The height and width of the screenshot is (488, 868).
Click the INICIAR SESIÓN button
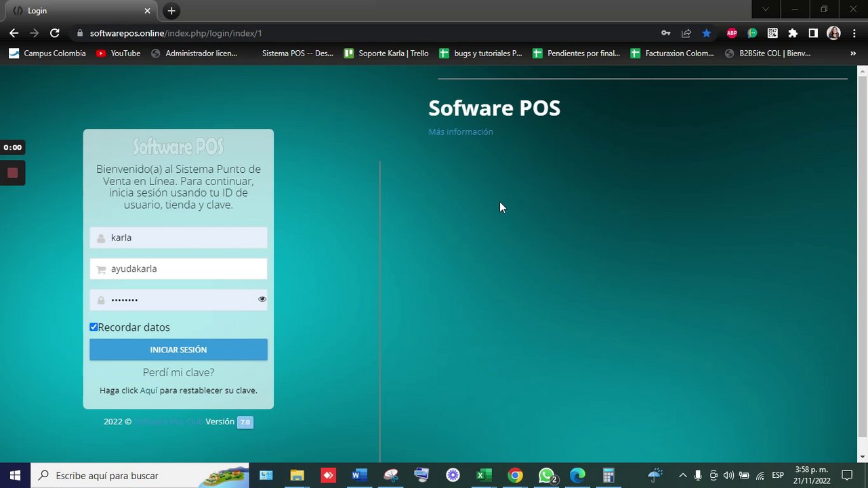coord(178,350)
